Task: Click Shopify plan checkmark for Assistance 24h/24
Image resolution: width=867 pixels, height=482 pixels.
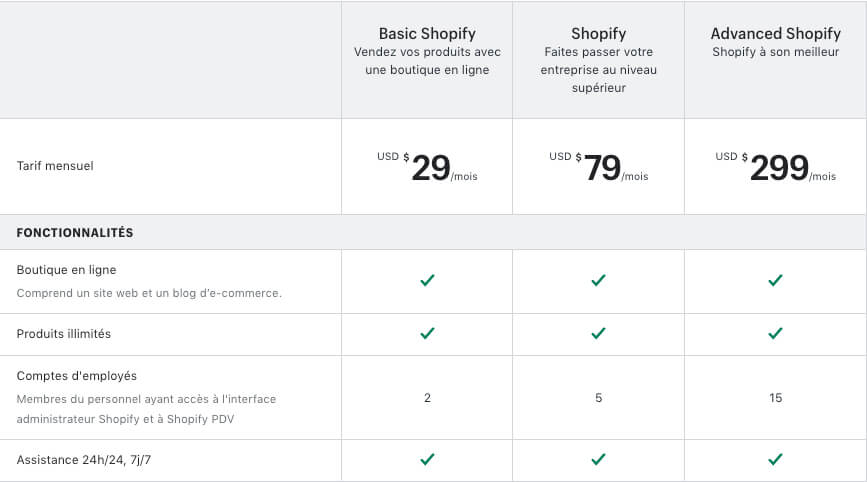Action: (x=598, y=459)
